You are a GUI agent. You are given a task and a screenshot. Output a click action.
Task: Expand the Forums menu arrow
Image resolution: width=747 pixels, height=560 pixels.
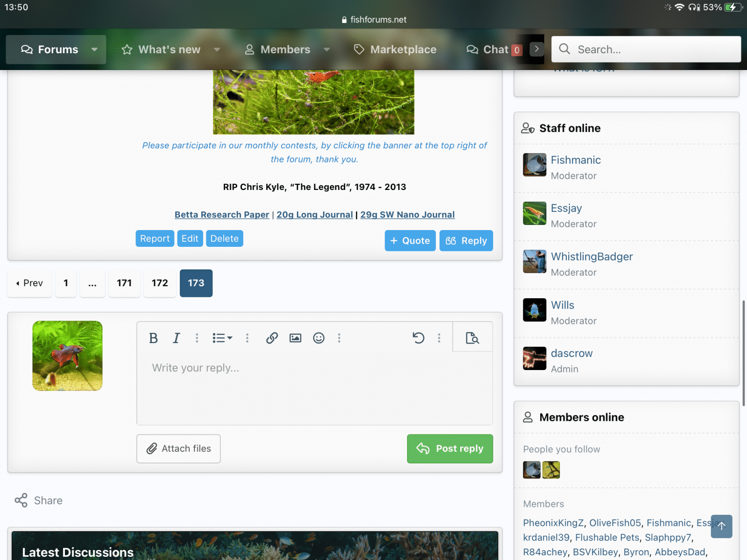tap(95, 49)
